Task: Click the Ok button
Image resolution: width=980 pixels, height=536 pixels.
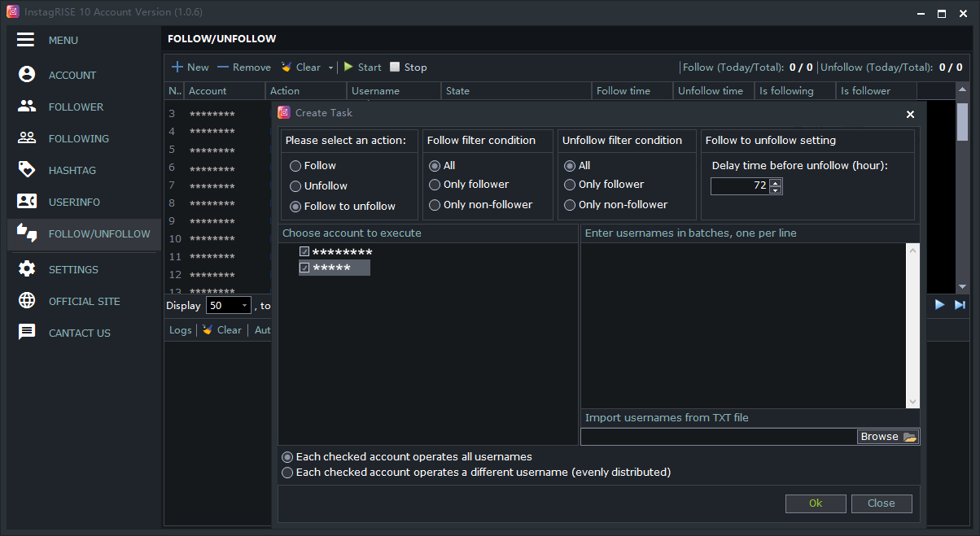Action: pos(816,503)
